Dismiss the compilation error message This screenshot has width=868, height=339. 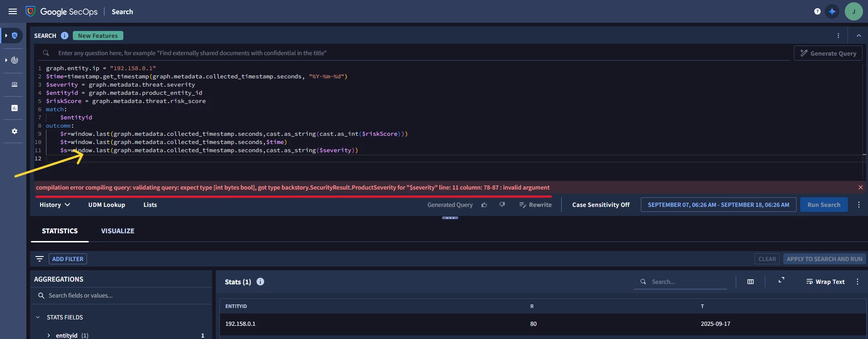(860, 187)
